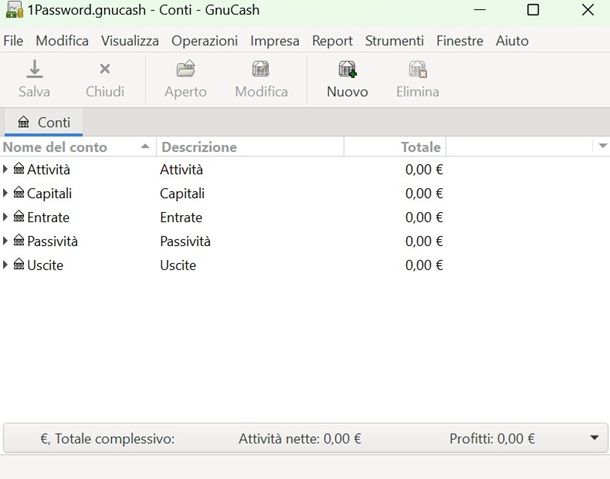This screenshot has height=479, width=610.
Task: Click the Uscite description cell
Action: click(178, 265)
